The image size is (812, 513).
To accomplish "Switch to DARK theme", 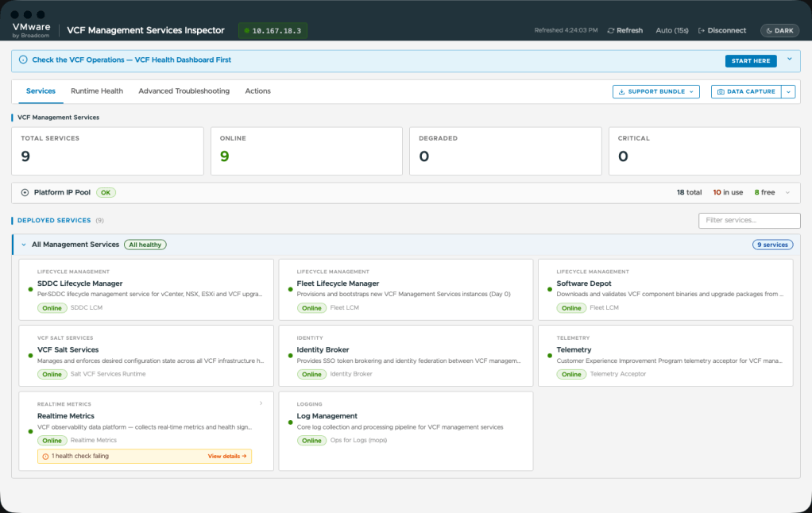I will [779, 30].
